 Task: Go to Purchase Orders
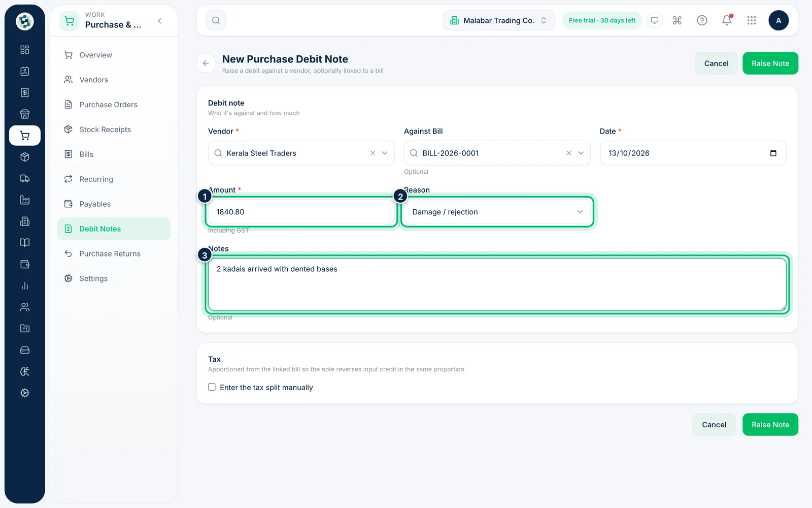(x=114, y=105)
